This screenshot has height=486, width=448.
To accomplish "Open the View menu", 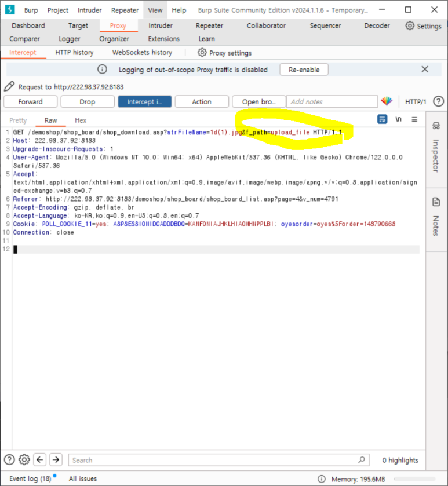I will coord(155,10).
